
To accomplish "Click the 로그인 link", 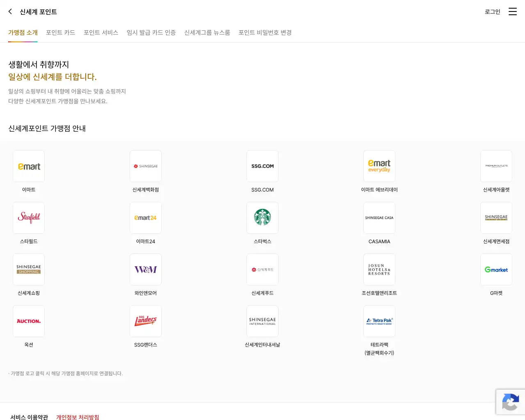I will 493,12.
